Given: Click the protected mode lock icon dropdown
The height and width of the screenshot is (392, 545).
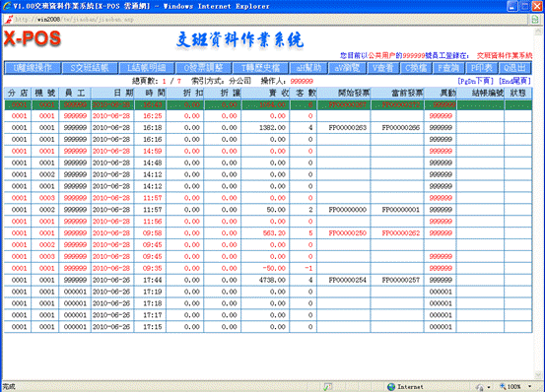Looking at the screenshot, I should (483, 387).
